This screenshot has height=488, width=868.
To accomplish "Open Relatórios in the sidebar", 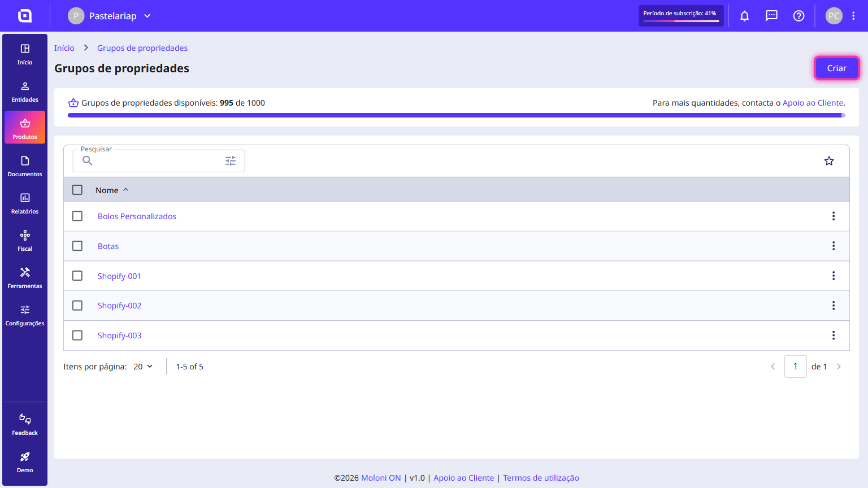I will tap(25, 204).
